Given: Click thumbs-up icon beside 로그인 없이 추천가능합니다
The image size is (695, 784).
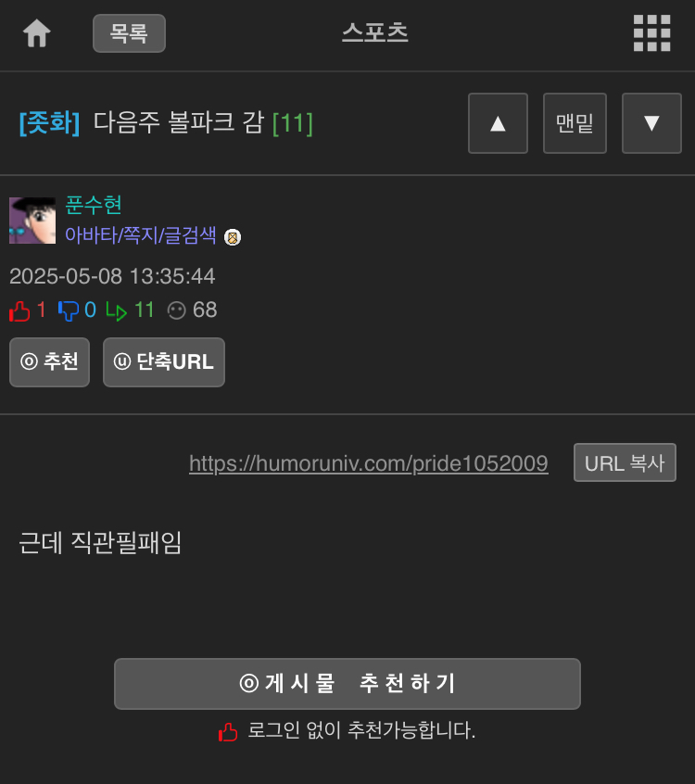Looking at the screenshot, I should point(228,732).
